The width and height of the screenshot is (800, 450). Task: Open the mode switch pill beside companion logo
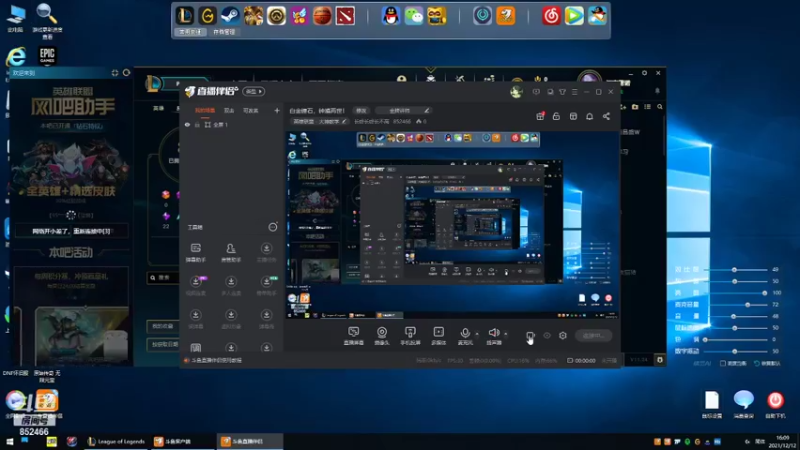pyautogui.click(x=254, y=92)
